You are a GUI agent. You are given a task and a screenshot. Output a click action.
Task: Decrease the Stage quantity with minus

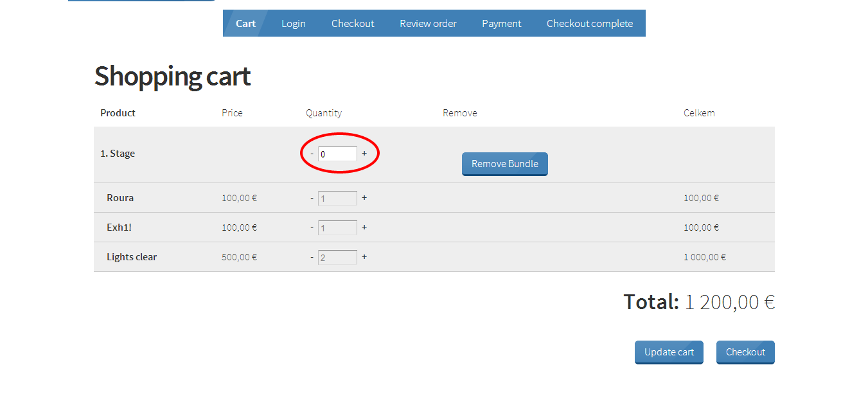(x=312, y=154)
